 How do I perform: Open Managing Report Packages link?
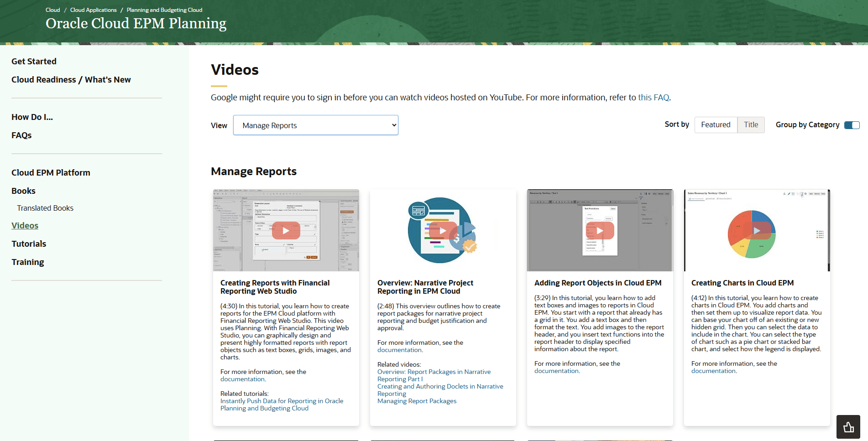417,401
